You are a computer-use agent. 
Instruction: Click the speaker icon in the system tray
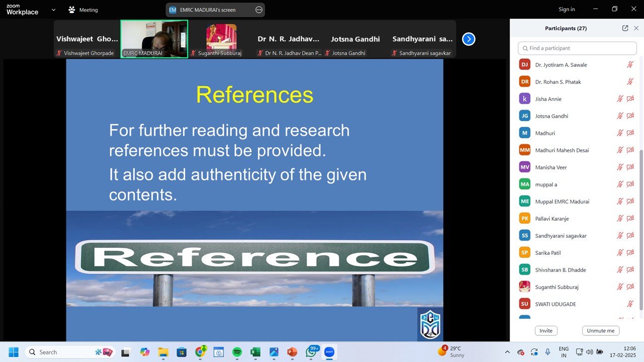coord(589,352)
